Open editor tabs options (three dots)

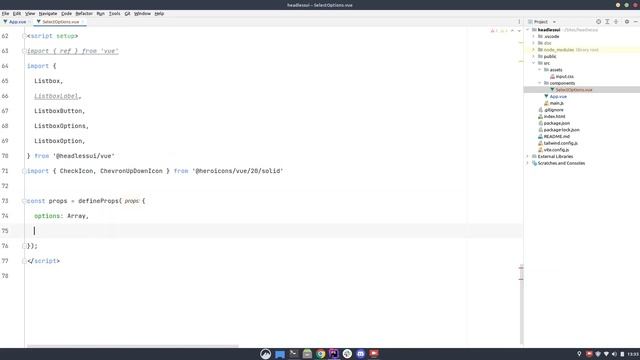(519, 22)
